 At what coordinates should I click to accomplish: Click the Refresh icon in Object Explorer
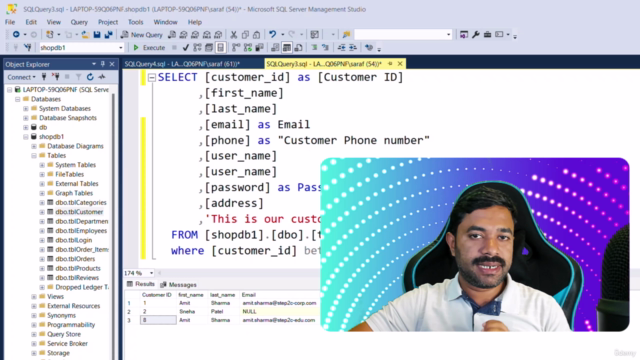[90, 77]
